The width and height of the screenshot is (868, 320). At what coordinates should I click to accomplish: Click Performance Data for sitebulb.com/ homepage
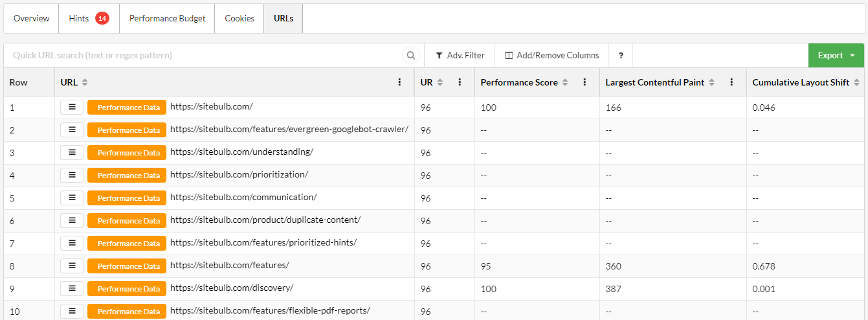coord(127,108)
